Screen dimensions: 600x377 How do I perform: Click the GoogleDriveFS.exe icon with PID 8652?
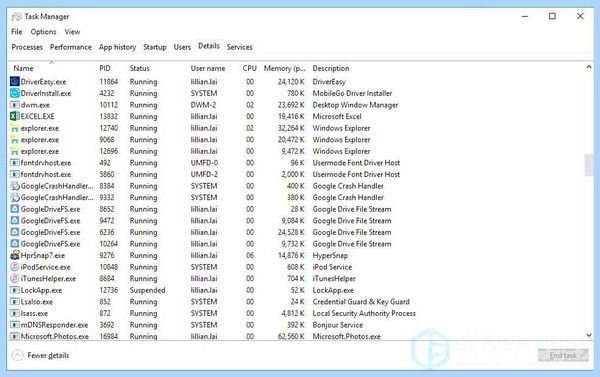point(15,209)
